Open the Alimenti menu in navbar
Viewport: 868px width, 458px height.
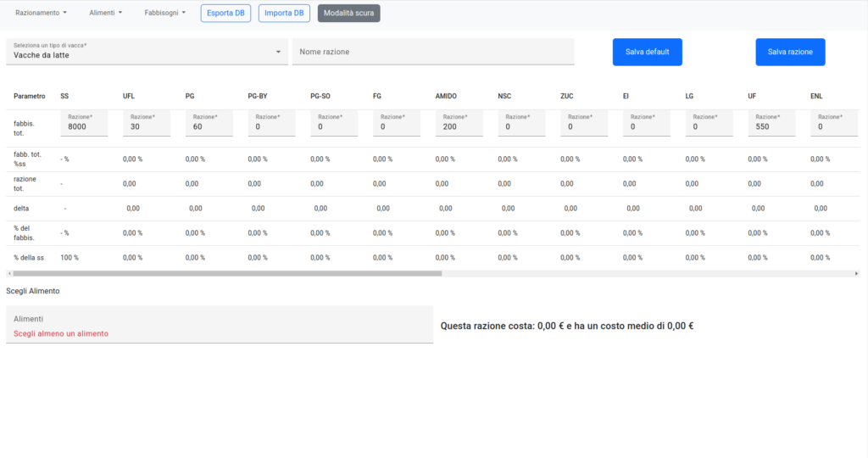pos(106,13)
